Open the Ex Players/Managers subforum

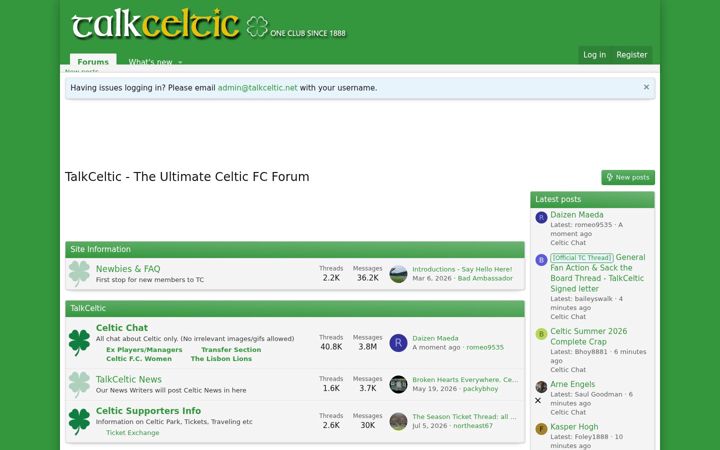pos(144,349)
